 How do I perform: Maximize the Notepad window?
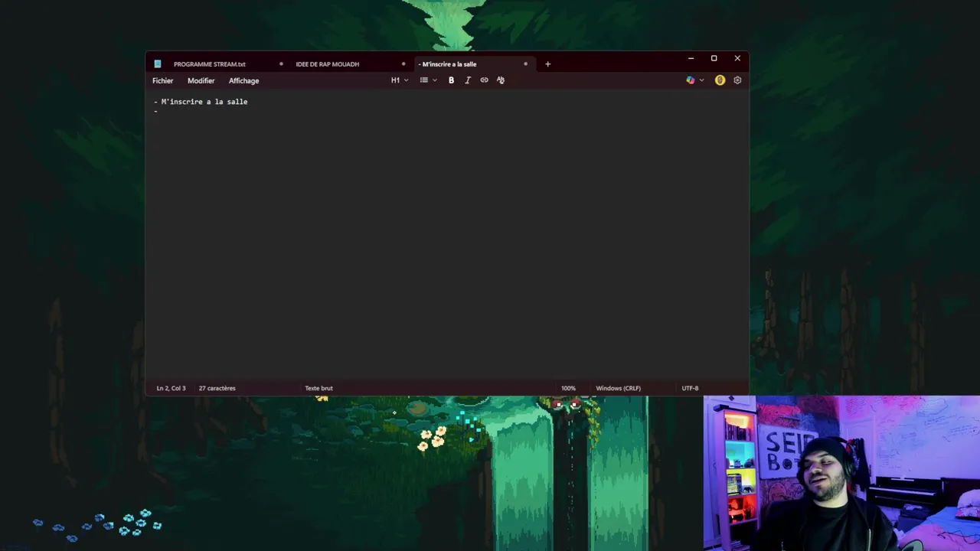(x=714, y=58)
